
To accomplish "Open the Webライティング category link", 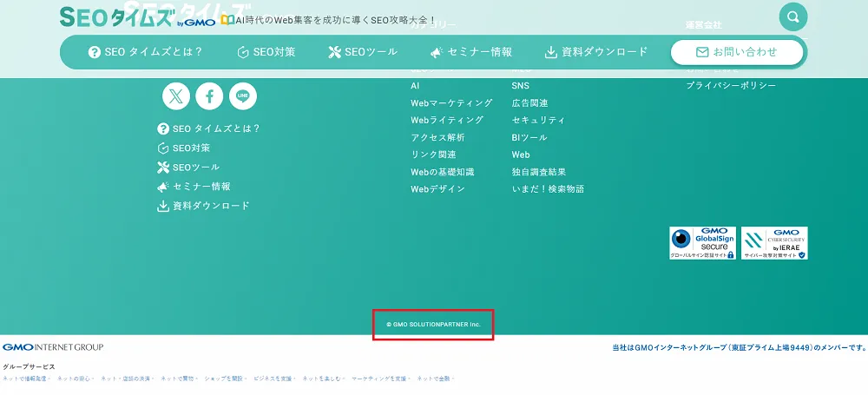I will 447,120.
